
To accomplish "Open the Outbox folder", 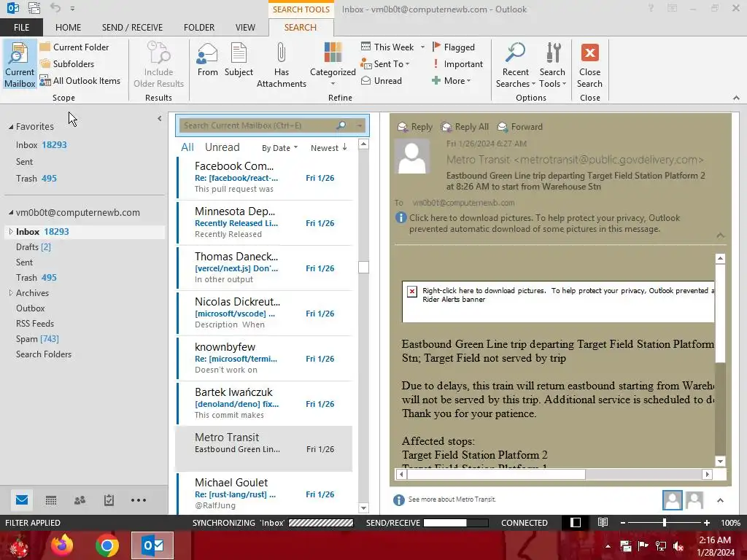I will coord(31,308).
